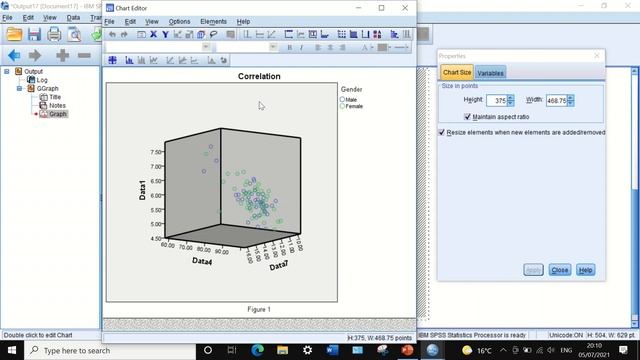Open the Chart Editor View menu
640x360 pixels.
[152, 22]
